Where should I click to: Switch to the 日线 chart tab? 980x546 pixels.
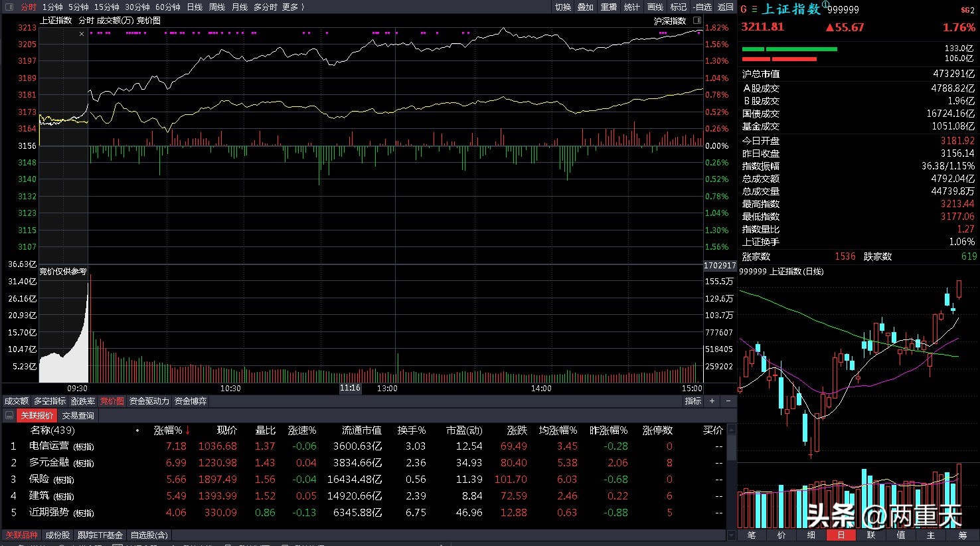195,7
